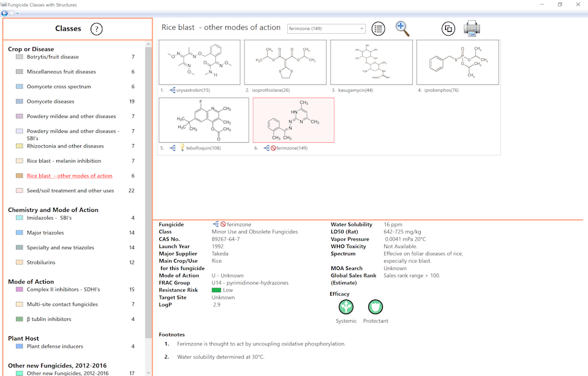Click the blue back navigation arrow
Image resolution: width=588 pixels, height=376 pixels.
(x=5, y=13)
